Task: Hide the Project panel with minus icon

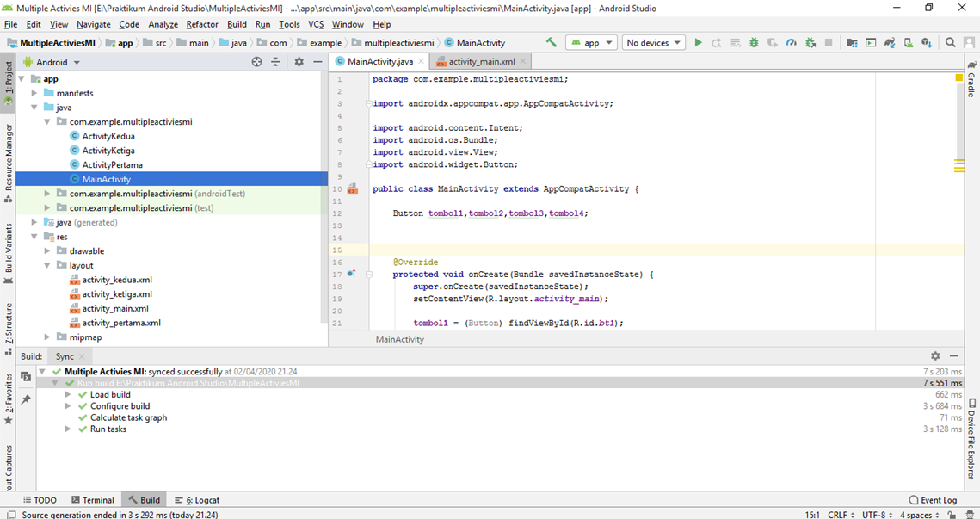Action: pos(317,62)
